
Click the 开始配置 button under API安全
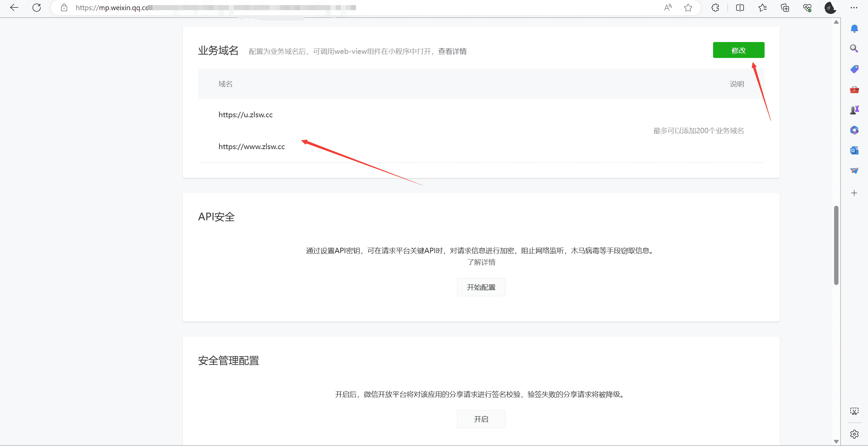(481, 287)
